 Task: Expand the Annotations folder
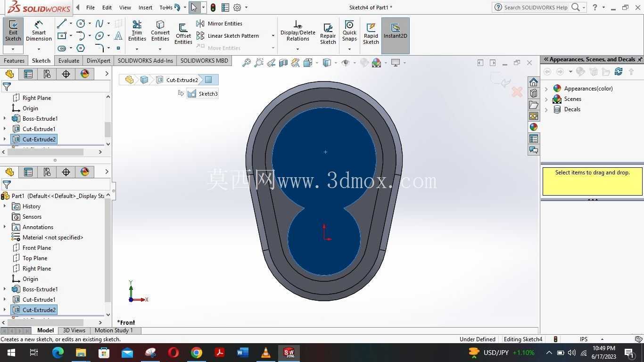click(5, 227)
